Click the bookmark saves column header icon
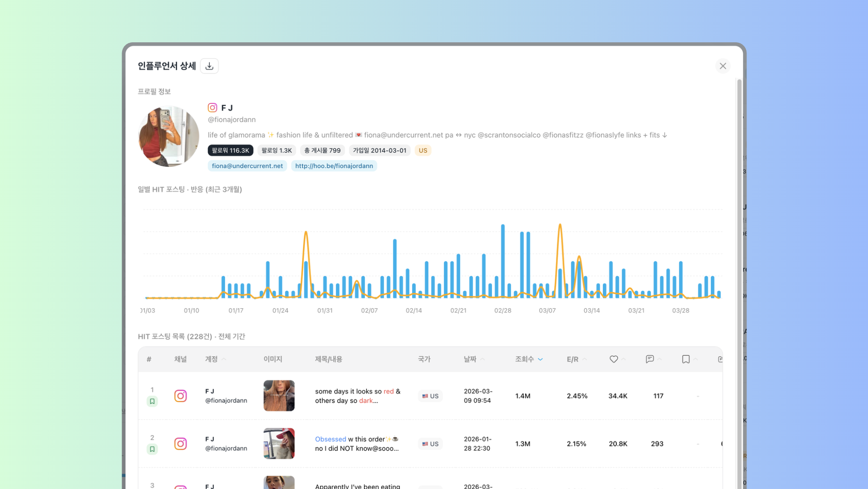This screenshot has width=868, height=489. pos(686,359)
